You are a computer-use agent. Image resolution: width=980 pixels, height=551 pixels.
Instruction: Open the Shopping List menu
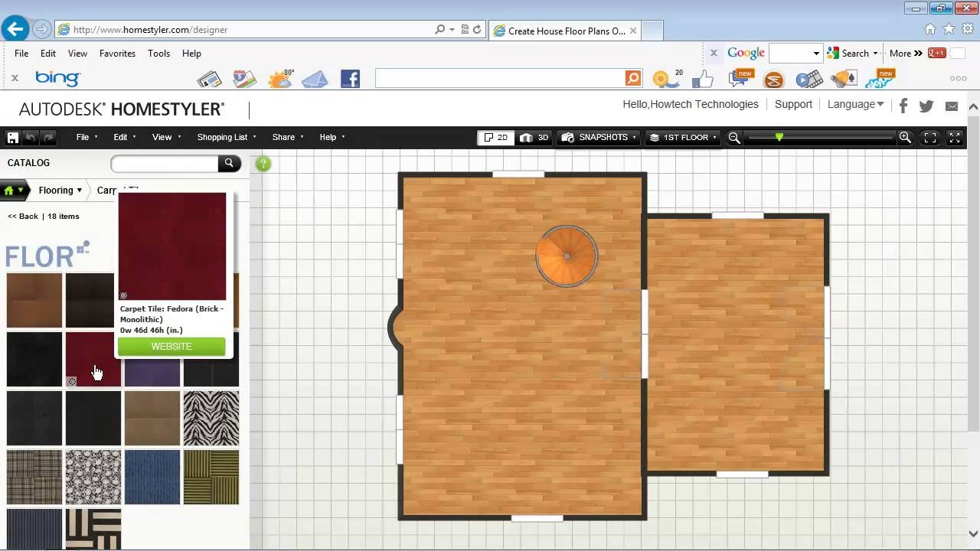click(x=226, y=138)
